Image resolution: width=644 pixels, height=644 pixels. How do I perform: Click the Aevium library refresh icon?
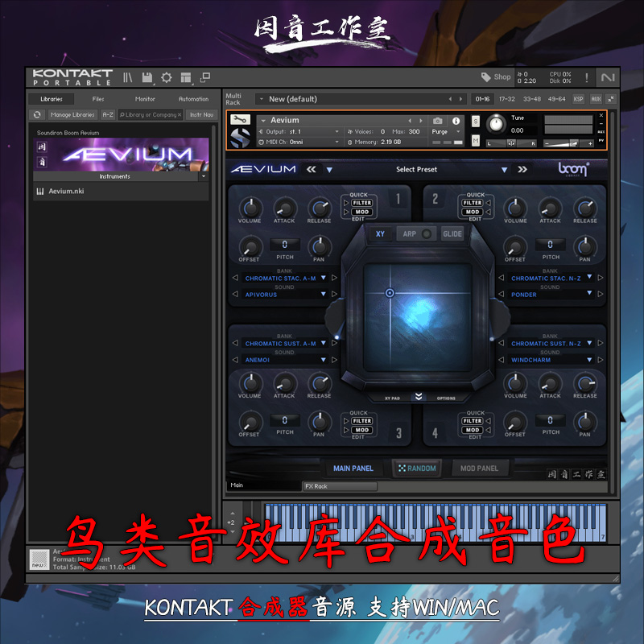(35, 115)
